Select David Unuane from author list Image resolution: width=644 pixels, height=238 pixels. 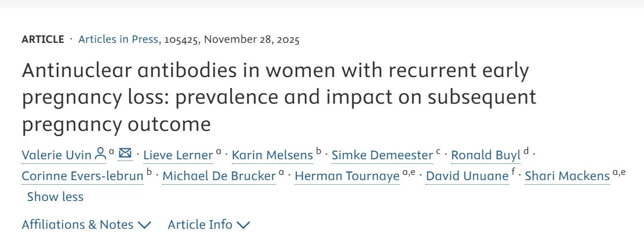point(467,176)
